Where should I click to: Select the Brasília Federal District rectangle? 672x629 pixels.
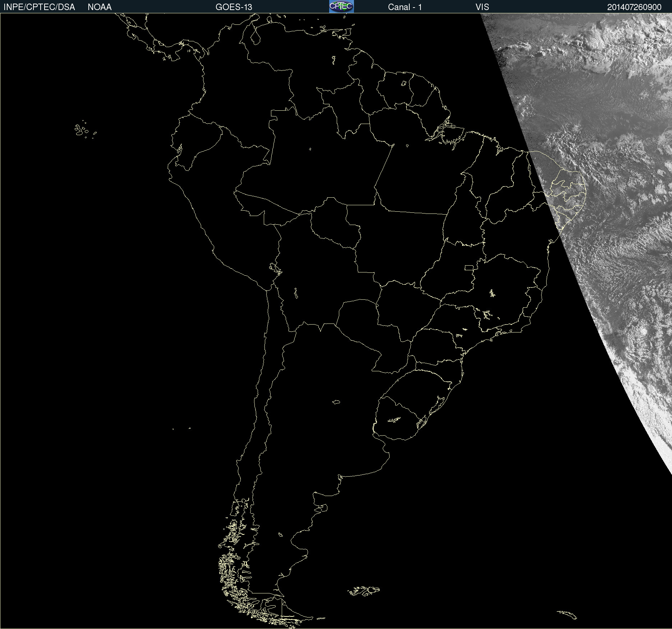point(469,267)
